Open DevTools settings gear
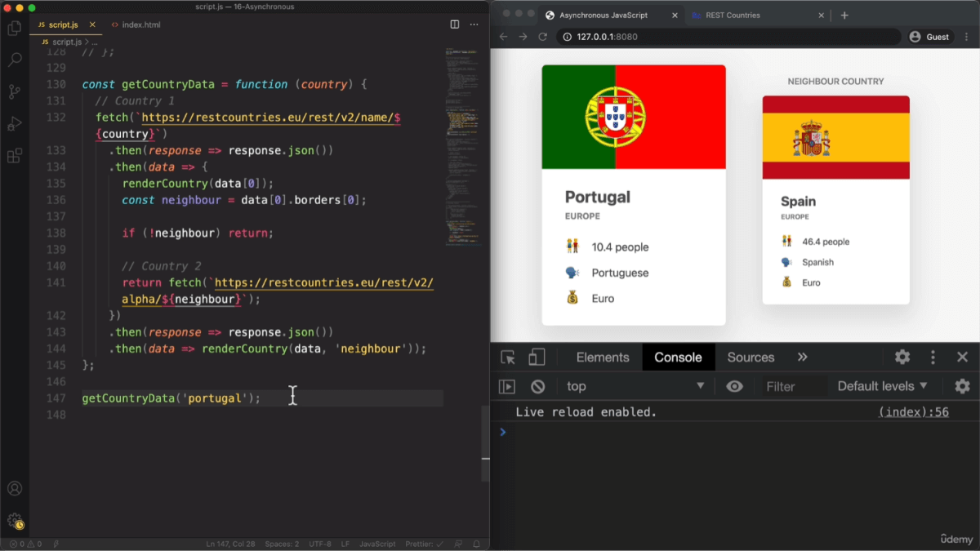Viewport: 980px width, 551px height. 901,357
